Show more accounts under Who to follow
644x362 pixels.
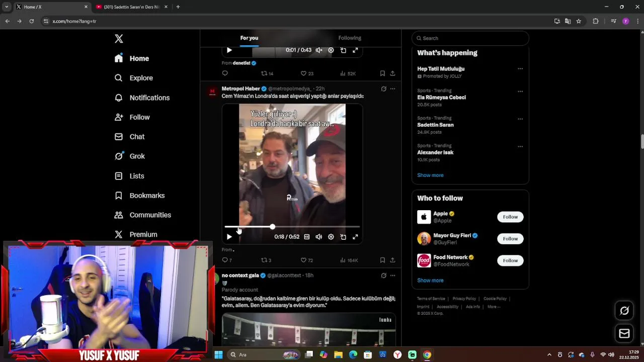click(430, 281)
